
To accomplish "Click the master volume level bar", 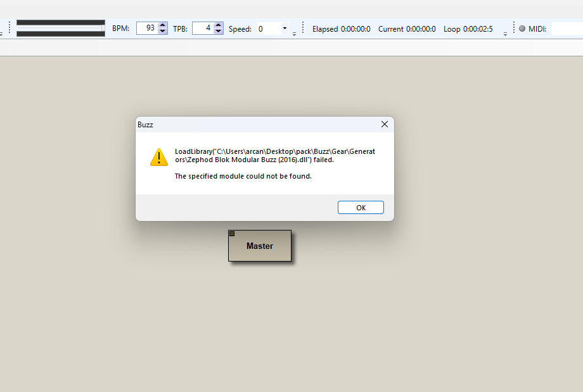I will pos(61,28).
